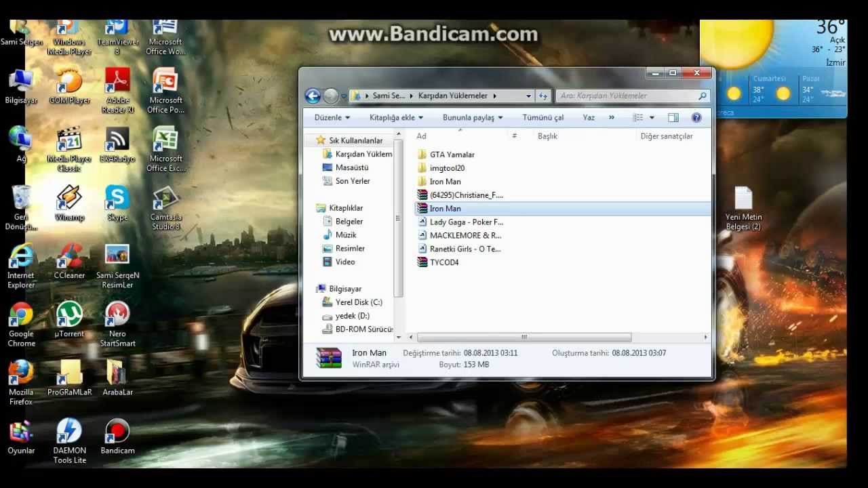
Task: Click the search box Ara: Karşıdan Yüklemeler
Action: pos(633,96)
